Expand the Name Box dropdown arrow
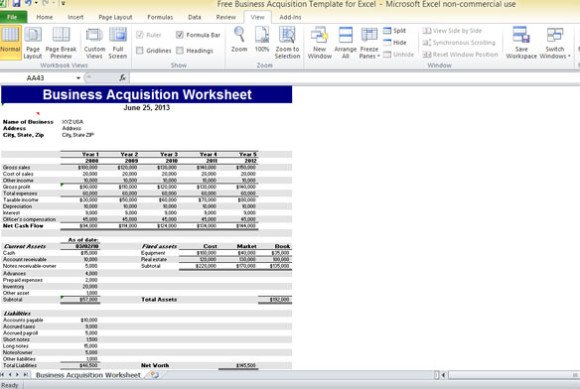 point(78,78)
